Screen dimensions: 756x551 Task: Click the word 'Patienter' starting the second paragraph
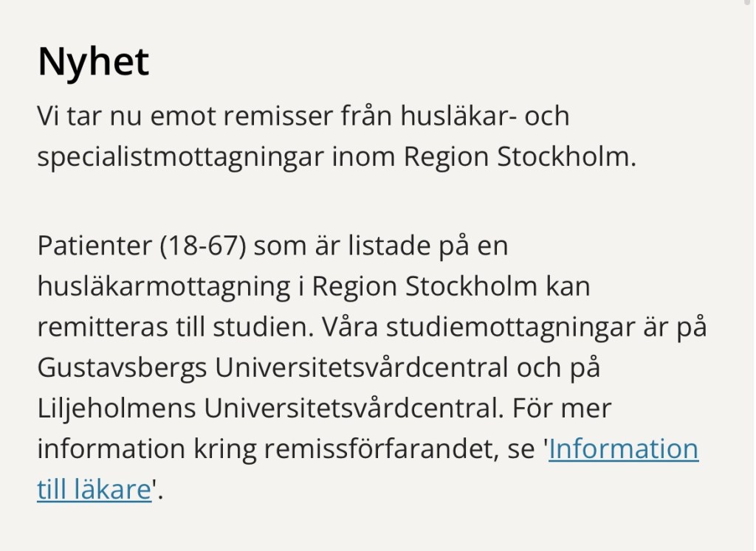point(94,246)
